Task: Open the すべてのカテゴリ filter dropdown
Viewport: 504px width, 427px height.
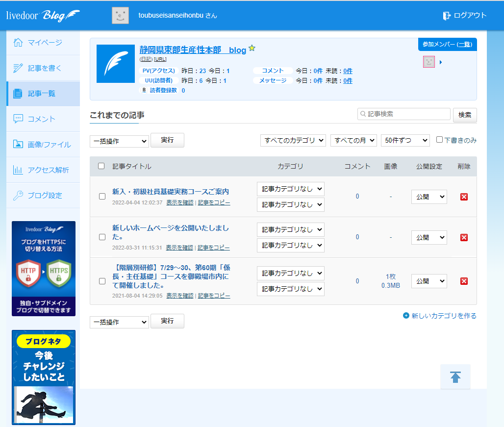Action: (293, 140)
